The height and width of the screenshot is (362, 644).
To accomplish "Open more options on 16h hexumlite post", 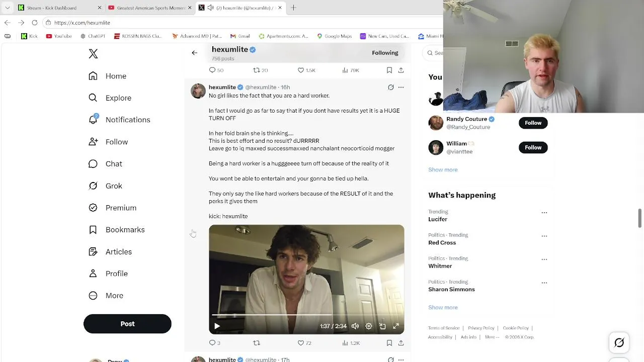I will click(x=401, y=87).
